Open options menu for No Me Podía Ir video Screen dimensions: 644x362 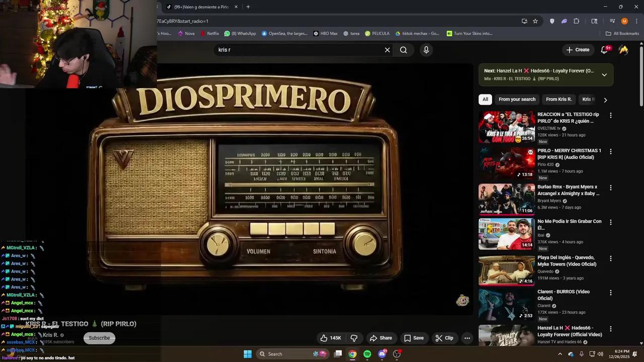(x=611, y=222)
